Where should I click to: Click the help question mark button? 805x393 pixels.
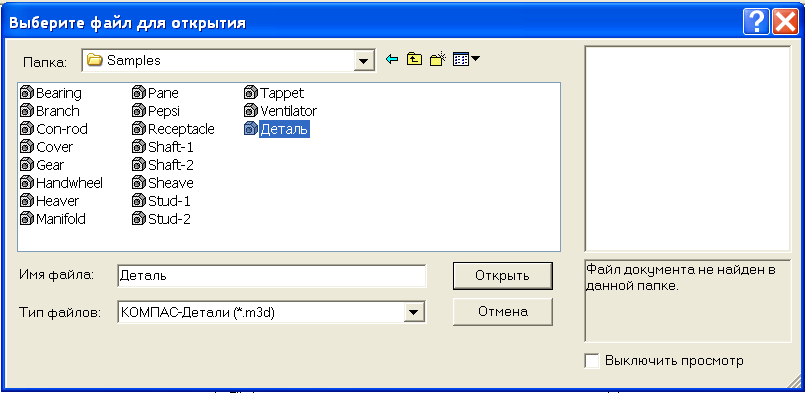(756, 23)
